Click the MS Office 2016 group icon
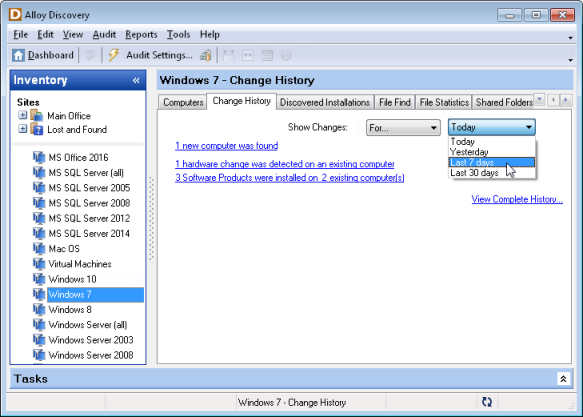This screenshot has width=583, height=417. [x=39, y=158]
